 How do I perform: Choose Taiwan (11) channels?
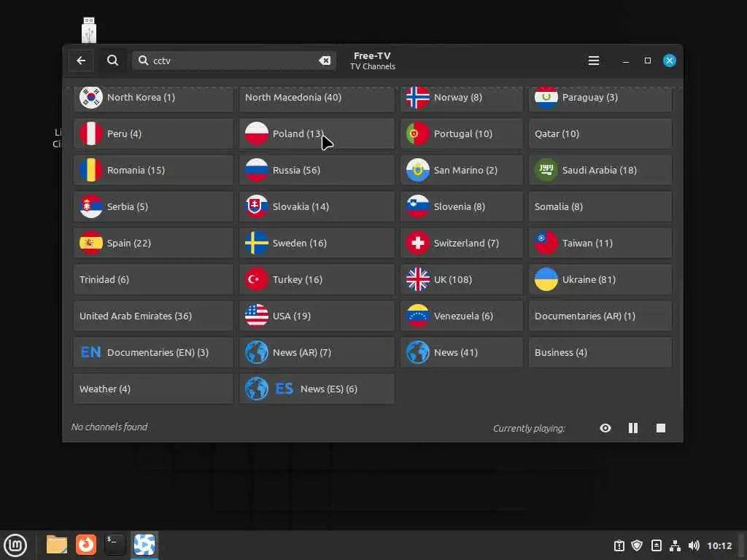[600, 243]
